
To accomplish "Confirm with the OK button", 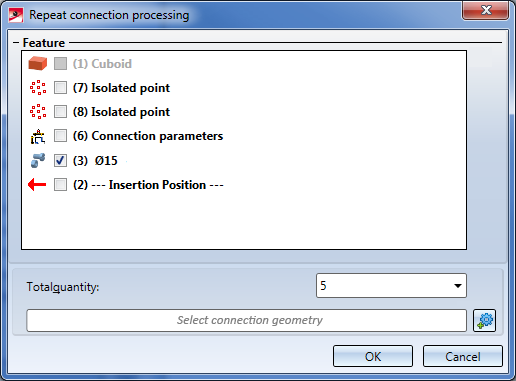I will click(373, 356).
